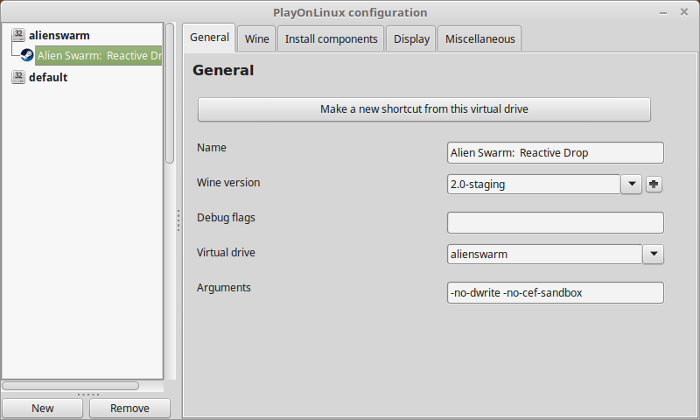Click the General heading text
700x420 pixels.
coord(223,70)
